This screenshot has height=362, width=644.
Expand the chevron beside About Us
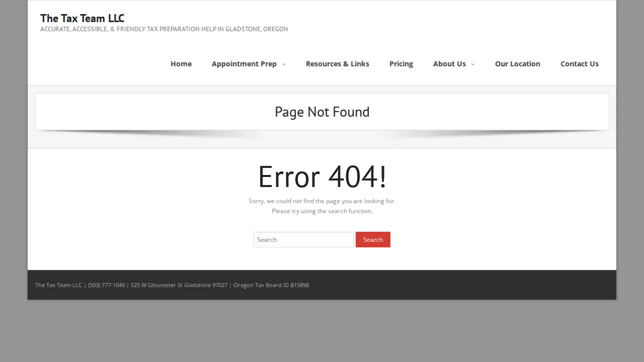click(x=472, y=64)
